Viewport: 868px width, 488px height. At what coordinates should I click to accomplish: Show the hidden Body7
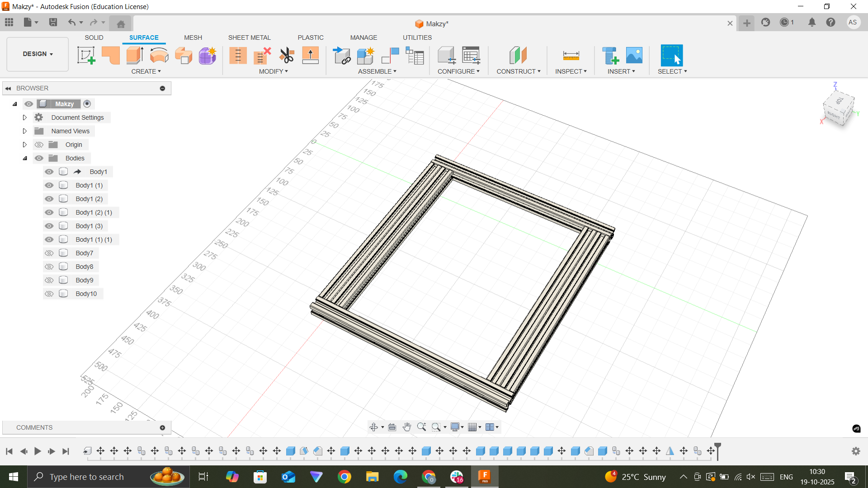48,253
